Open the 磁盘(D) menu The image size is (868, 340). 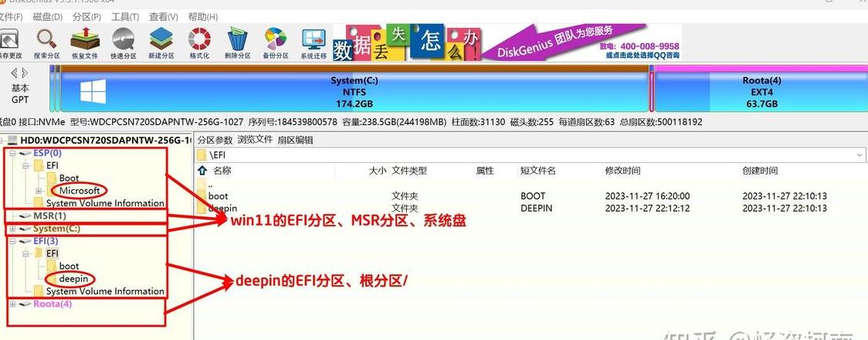pos(48,17)
